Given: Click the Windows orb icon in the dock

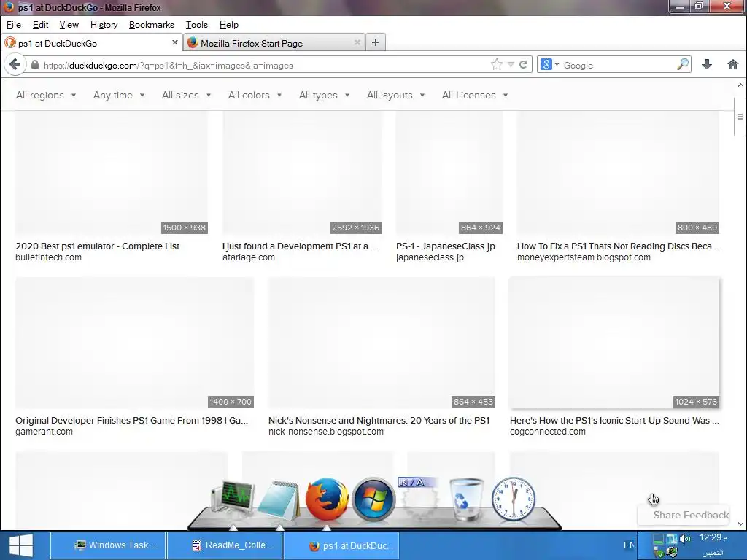Looking at the screenshot, I should point(373,499).
